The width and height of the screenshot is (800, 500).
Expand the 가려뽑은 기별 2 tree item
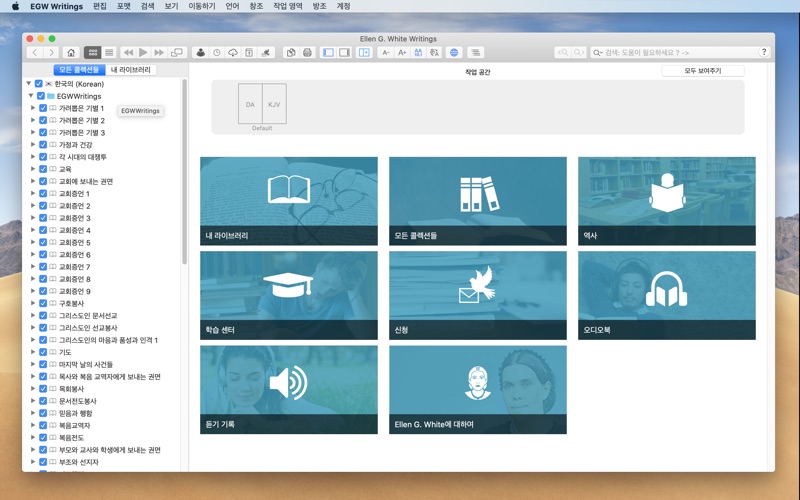pos(33,120)
